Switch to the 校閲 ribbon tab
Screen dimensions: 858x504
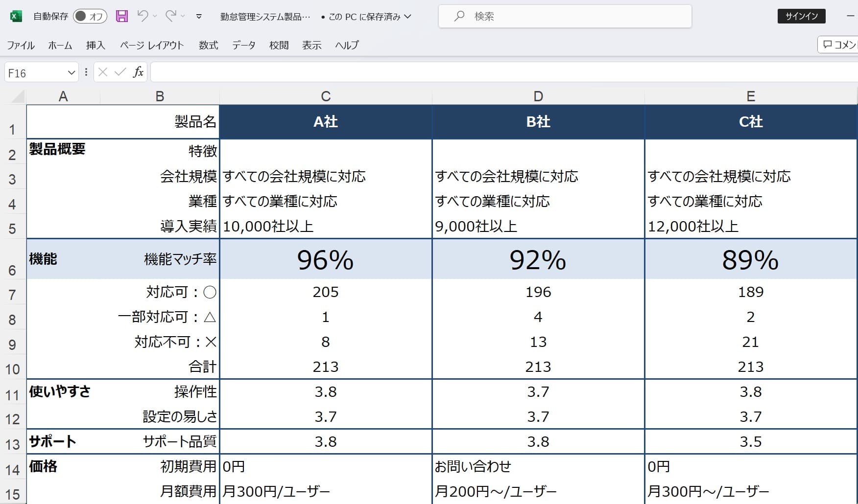[x=279, y=45]
